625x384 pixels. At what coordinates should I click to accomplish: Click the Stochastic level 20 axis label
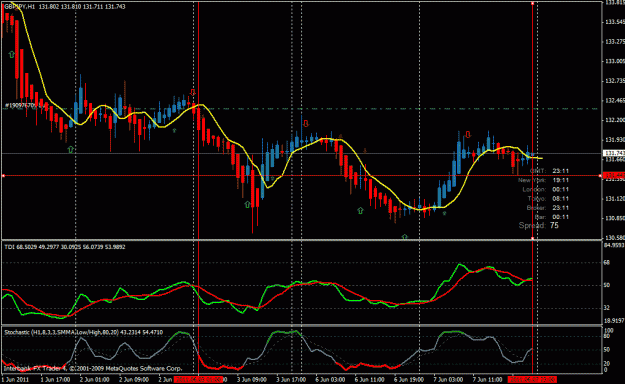(x=607, y=363)
